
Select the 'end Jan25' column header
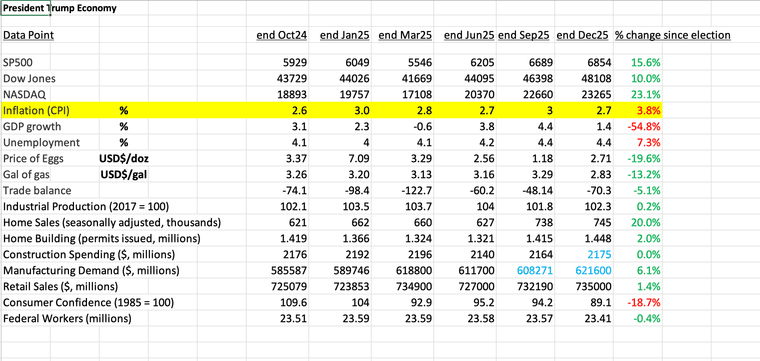click(345, 35)
